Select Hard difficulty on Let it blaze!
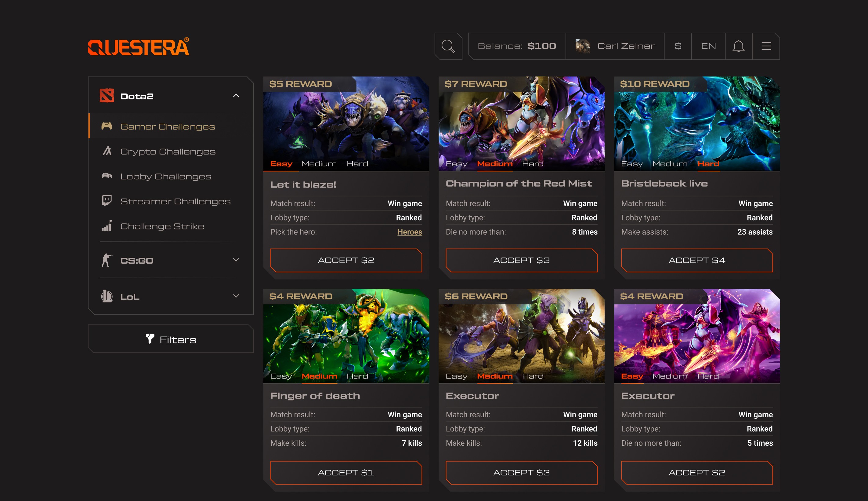Screen dimensions: 868x501 [357, 164]
